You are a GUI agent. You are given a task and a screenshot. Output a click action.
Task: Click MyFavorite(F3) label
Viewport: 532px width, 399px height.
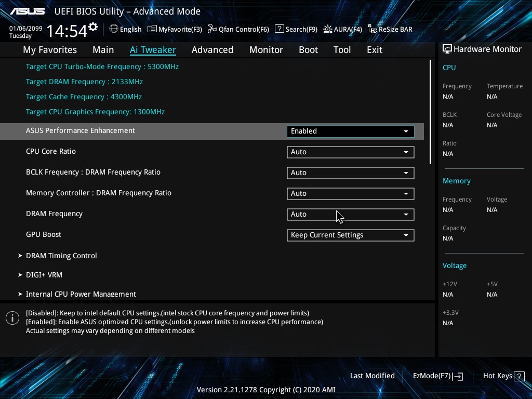point(180,30)
